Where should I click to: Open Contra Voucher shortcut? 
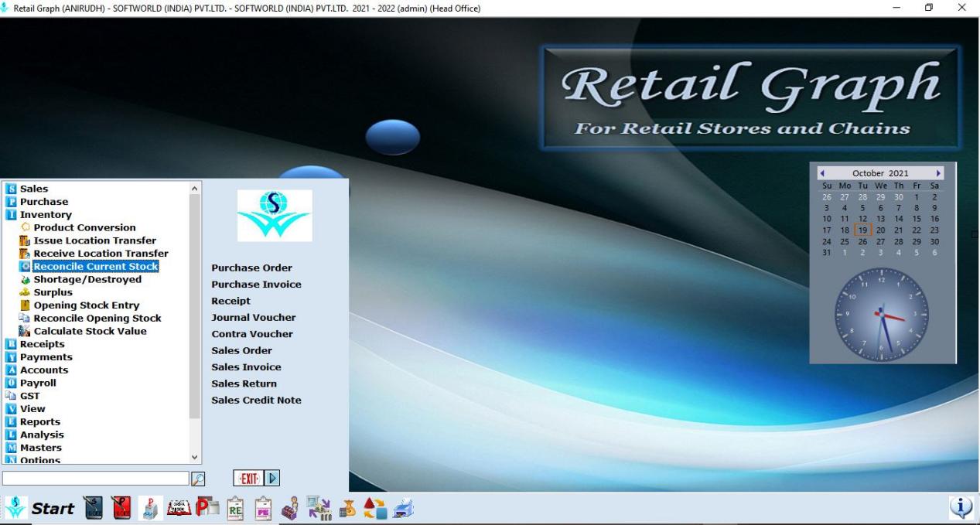click(252, 334)
